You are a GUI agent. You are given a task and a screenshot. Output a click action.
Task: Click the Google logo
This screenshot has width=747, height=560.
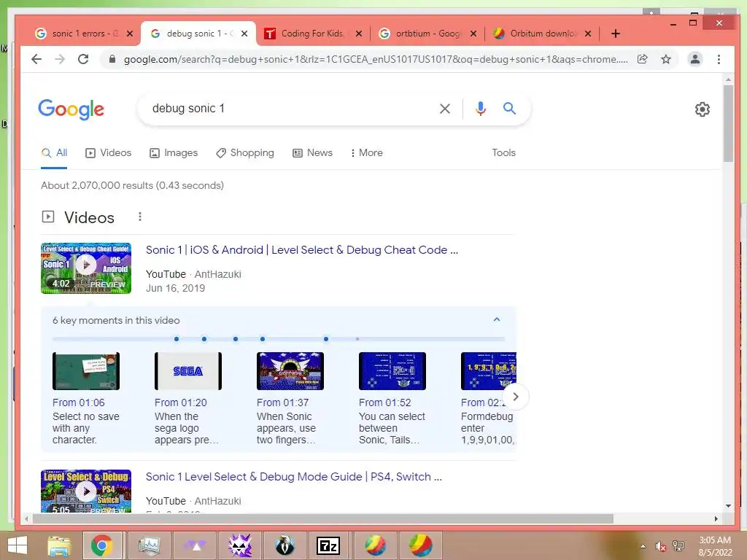point(71,109)
